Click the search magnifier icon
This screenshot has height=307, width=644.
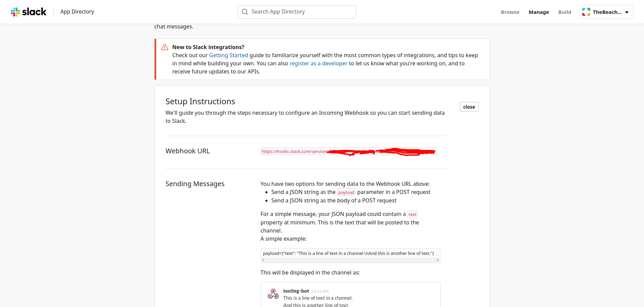(245, 12)
